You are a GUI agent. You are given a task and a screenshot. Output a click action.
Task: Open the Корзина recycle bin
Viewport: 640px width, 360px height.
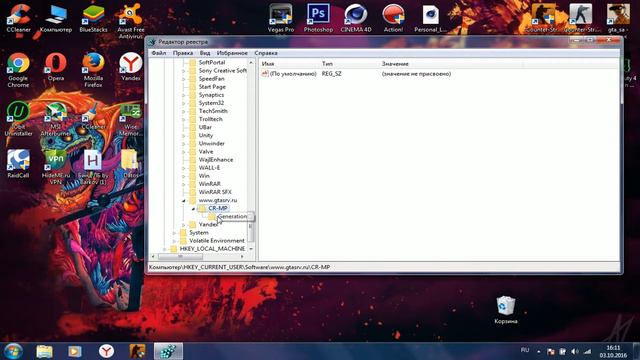506,310
